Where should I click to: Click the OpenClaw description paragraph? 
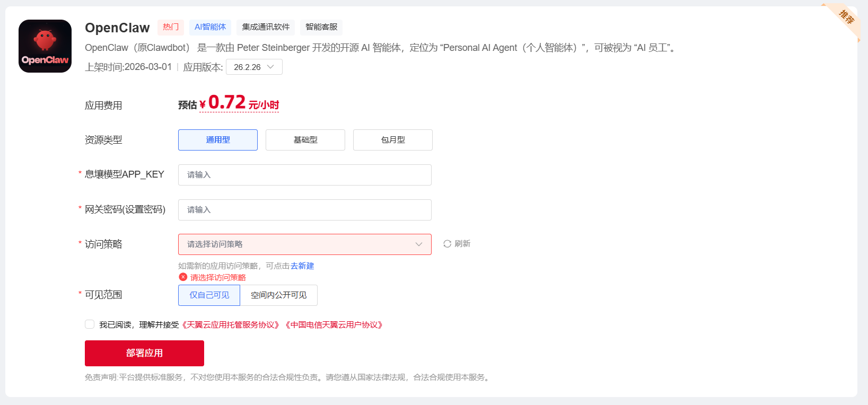coord(381,48)
